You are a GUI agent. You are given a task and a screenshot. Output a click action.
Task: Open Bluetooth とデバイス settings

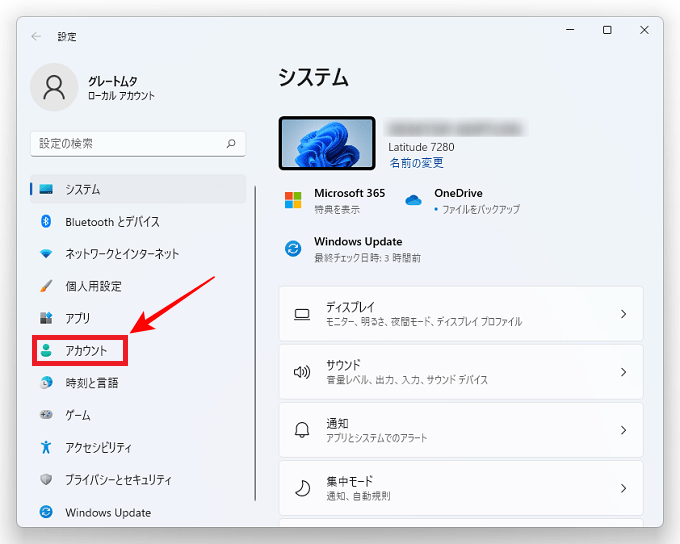[x=138, y=222]
